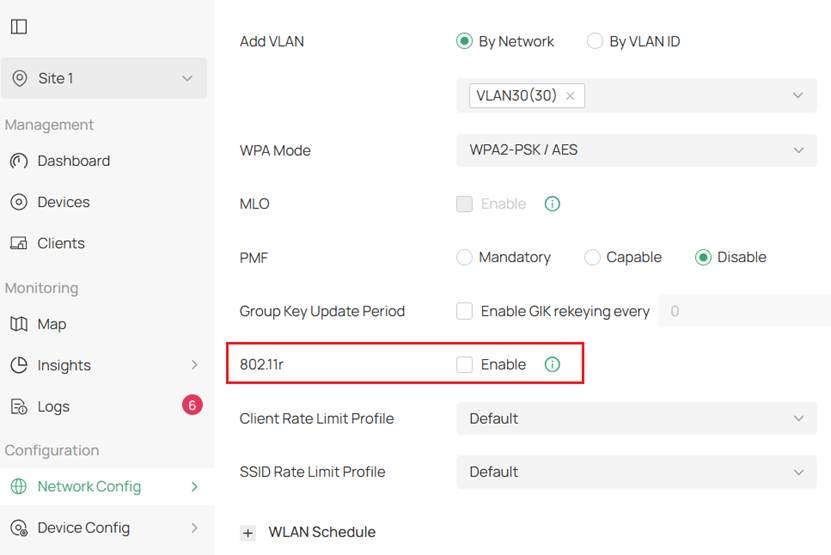The image size is (831, 555).
Task: Click the PMF label
Action: 254,258
